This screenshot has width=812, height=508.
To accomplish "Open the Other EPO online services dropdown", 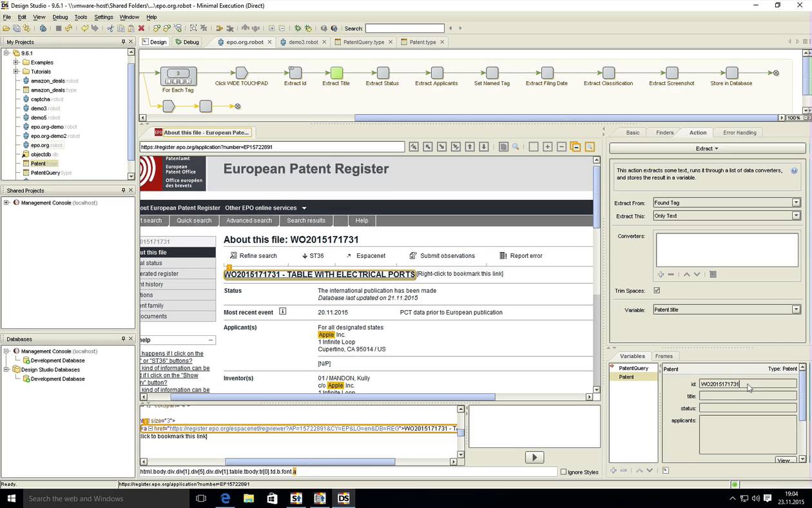I will click(x=266, y=208).
